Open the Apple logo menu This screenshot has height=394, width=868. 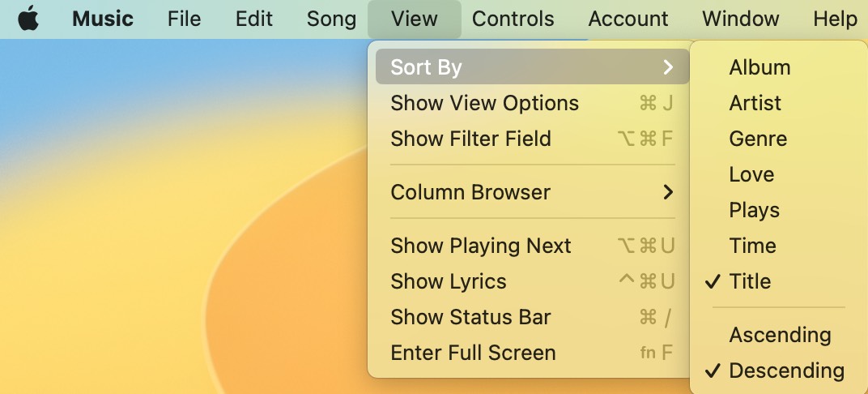(x=28, y=19)
